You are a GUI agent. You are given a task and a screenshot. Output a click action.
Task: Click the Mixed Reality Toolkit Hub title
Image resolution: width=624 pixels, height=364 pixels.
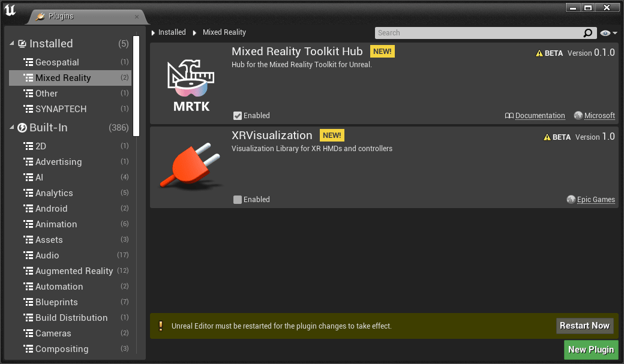pos(297,52)
